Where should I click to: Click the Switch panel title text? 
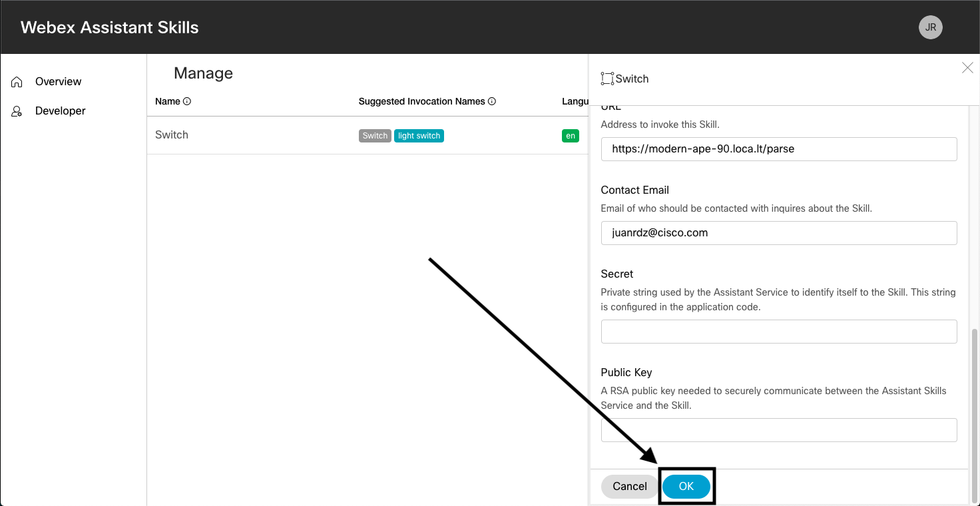click(632, 79)
